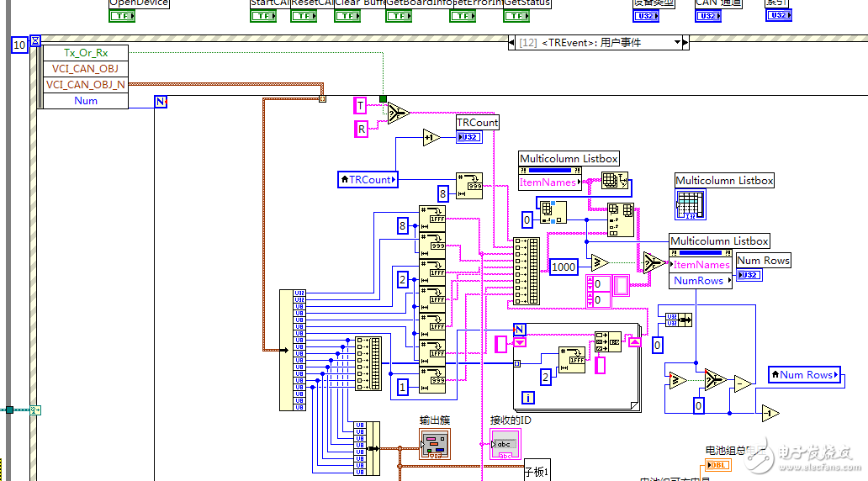Image resolution: width=868 pixels, height=481 pixels.
Task: Increment the array constant's top index stepper
Action: [x=590, y=280]
